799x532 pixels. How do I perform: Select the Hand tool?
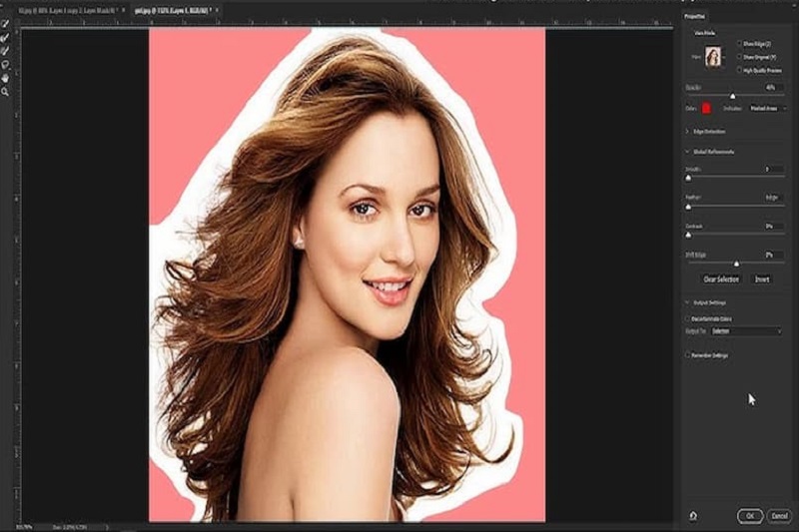tap(5, 78)
